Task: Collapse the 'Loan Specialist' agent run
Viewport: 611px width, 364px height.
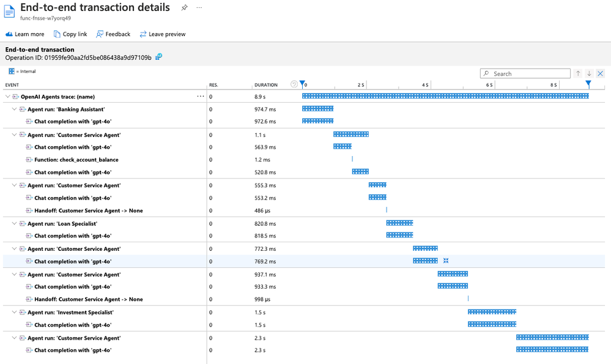Action: [15, 223]
